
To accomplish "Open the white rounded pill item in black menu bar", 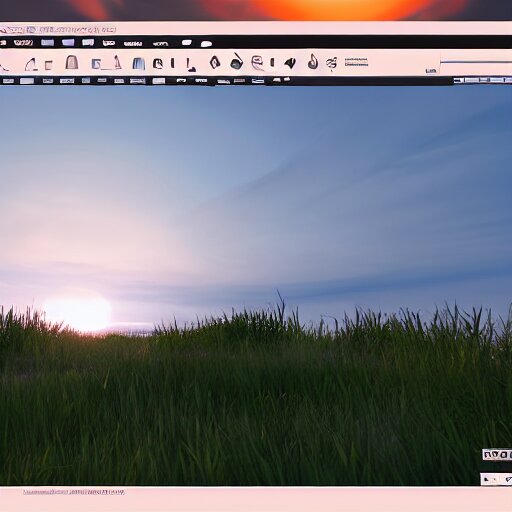I will pyautogui.click(x=206, y=44).
